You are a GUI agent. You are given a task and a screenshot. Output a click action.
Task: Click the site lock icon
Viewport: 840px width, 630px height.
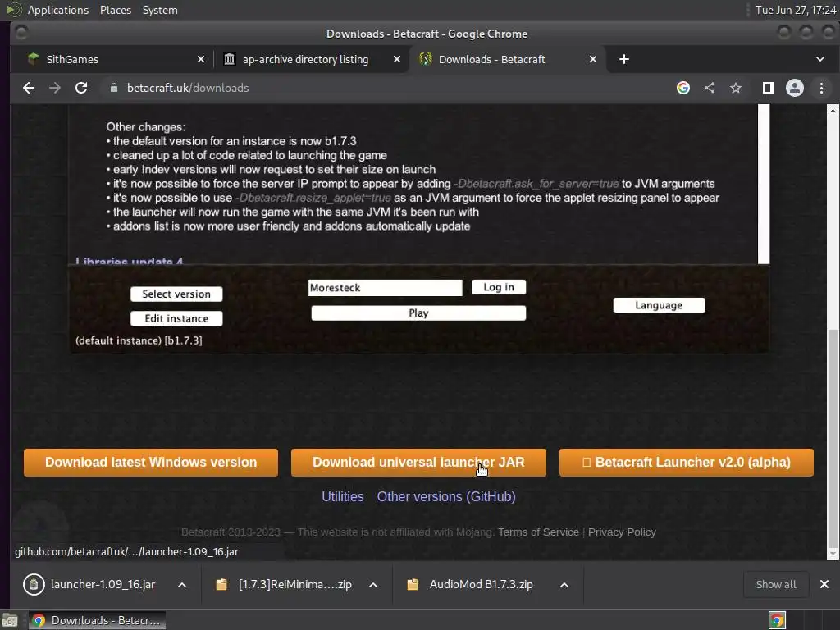[x=113, y=88]
